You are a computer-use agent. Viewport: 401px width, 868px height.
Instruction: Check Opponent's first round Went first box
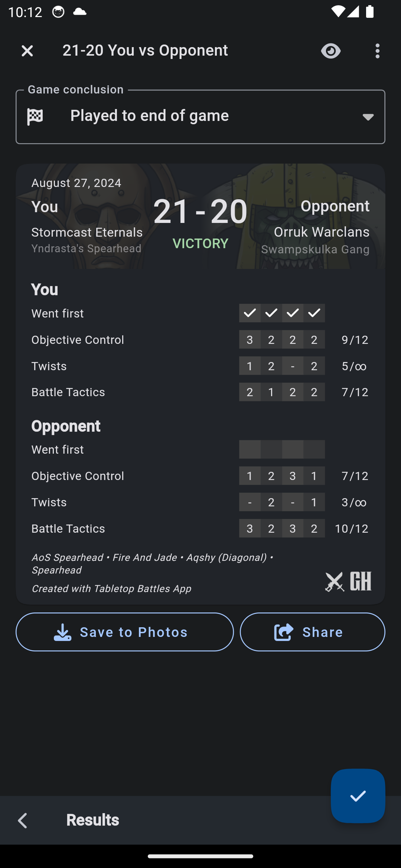click(x=250, y=450)
